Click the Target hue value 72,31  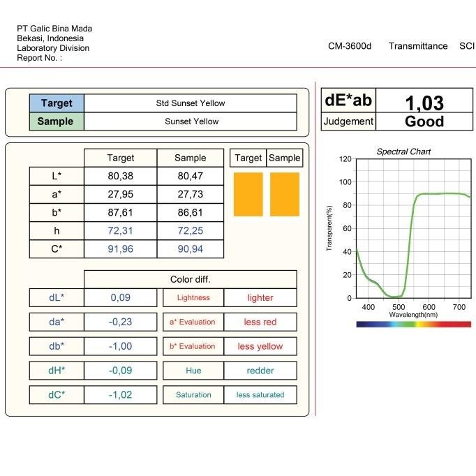pos(120,230)
